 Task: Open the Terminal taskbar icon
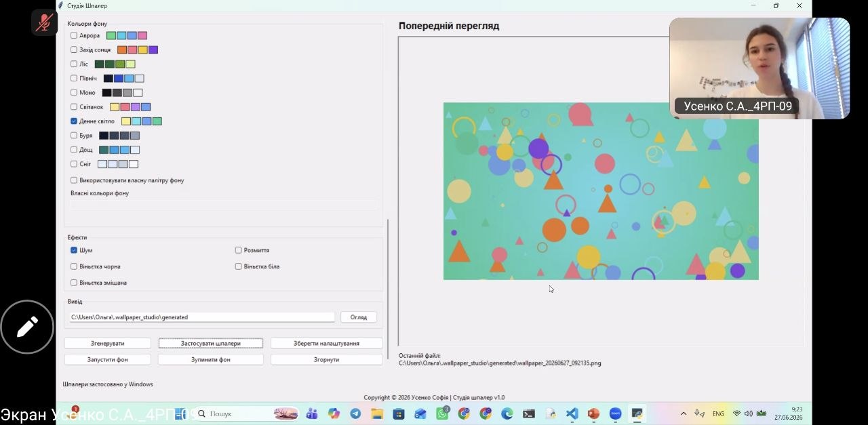point(529,413)
